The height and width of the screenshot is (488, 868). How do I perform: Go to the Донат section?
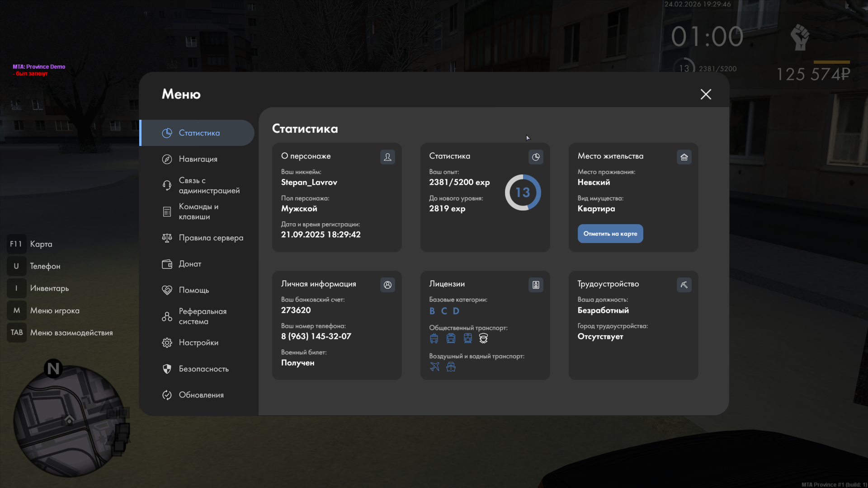point(190,264)
